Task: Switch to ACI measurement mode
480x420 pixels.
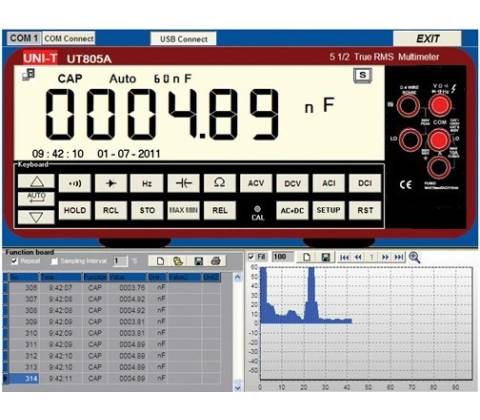Action: click(x=329, y=183)
